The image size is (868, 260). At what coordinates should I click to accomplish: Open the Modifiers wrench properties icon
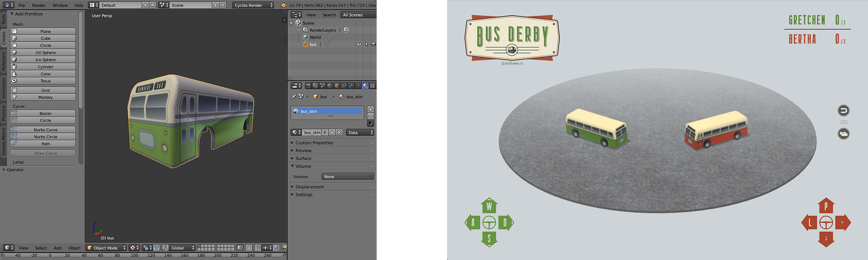point(351,86)
